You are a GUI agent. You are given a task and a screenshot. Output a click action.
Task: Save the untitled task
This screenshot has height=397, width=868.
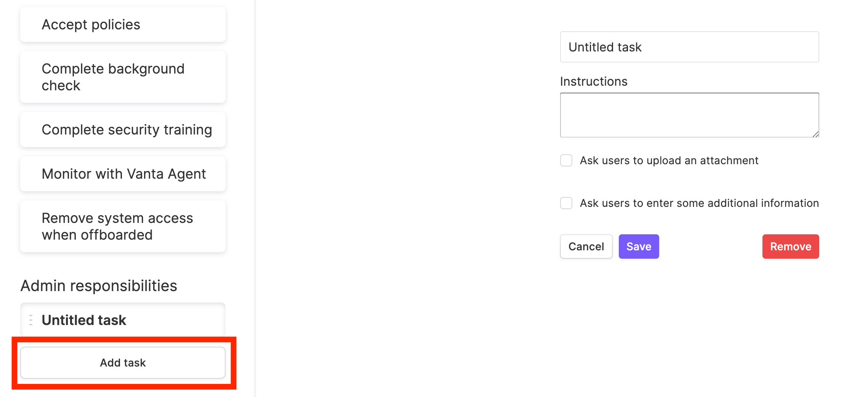[639, 247]
